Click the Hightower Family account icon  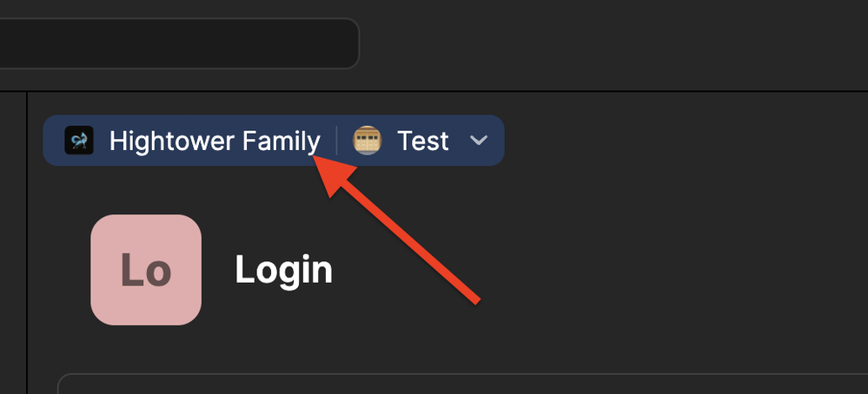point(78,141)
